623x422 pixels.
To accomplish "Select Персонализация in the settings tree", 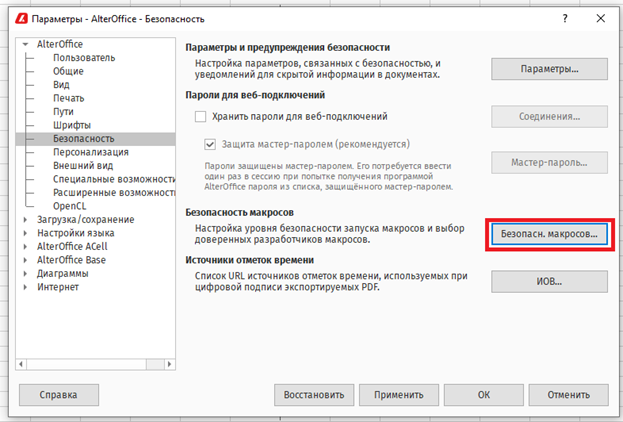I will 91,152.
